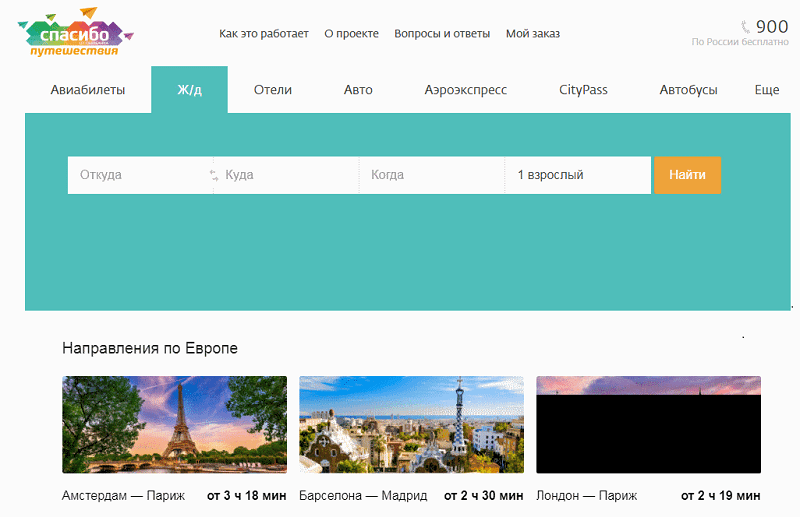Click the Найти search button
This screenshot has height=517, width=800.
pyautogui.click(x=687, y=175)
